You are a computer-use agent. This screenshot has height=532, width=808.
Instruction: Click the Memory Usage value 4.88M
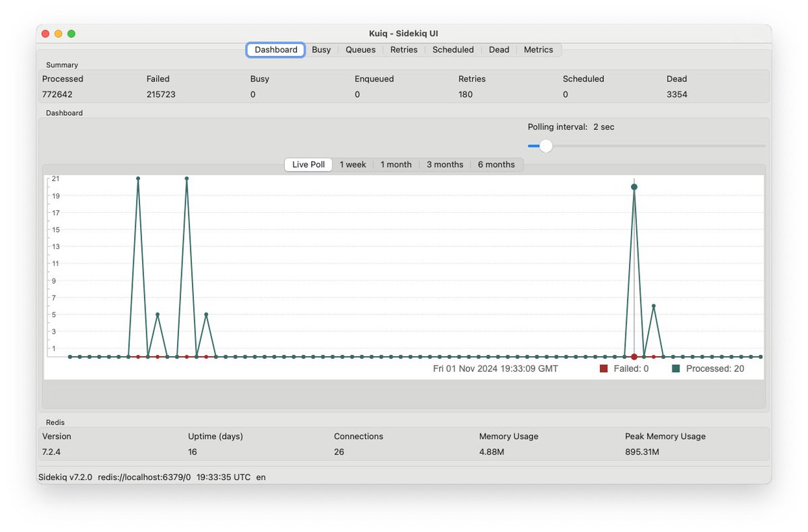coord(492,452)
